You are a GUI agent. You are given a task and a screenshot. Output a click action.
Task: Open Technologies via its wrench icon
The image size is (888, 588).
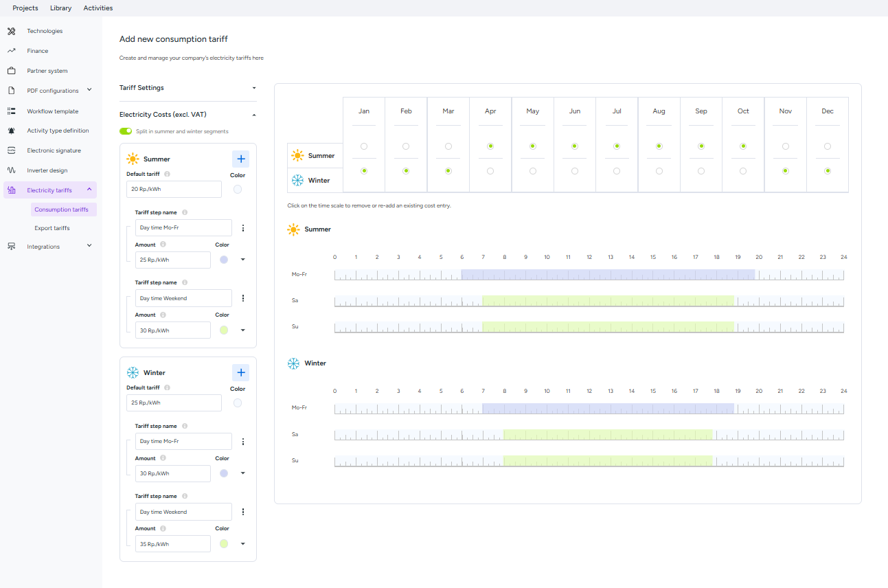point(11,31)
